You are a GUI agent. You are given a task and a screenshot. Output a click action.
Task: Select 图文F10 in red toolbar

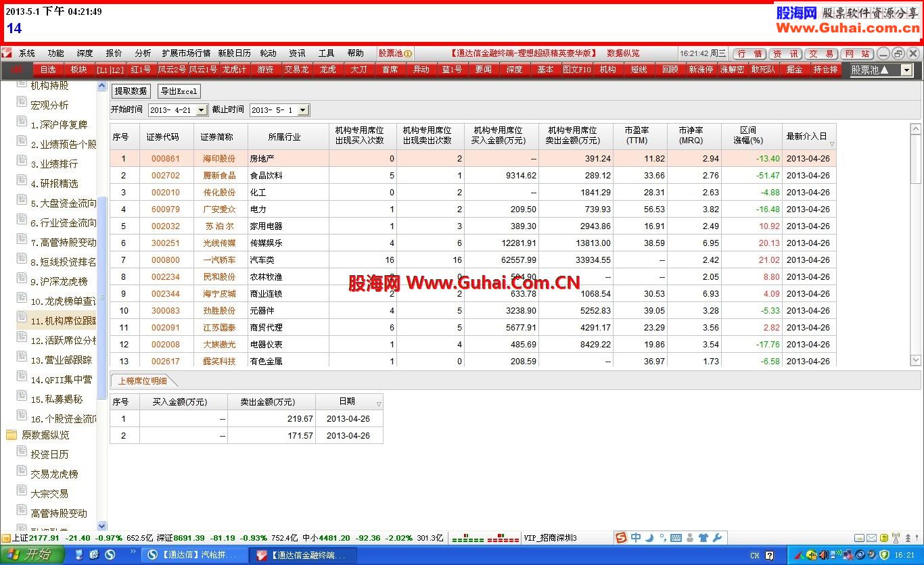point(576,70)
